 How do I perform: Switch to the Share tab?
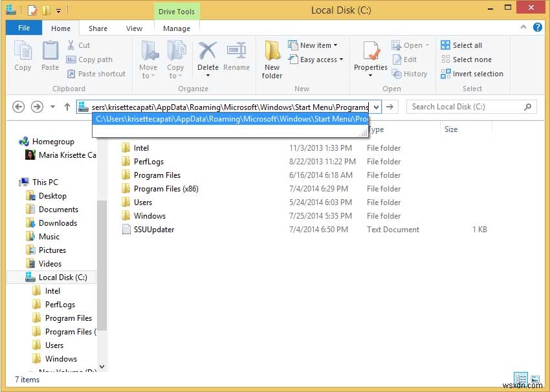pyautogui.click(x=98, y=28)
